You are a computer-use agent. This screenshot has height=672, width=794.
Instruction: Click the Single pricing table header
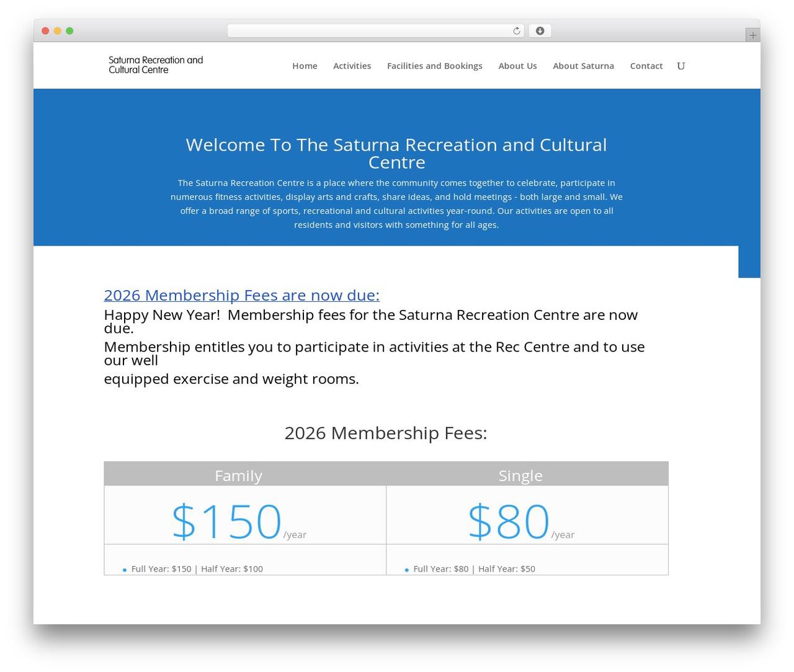point(527,475)
